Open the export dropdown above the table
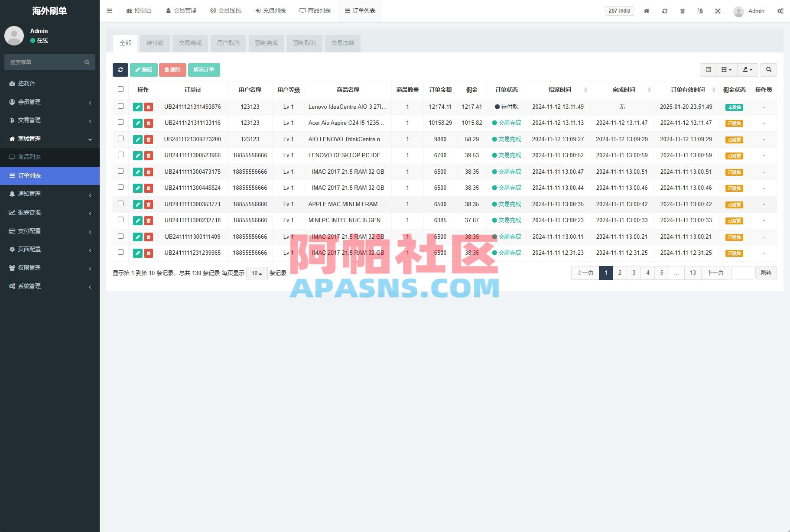The width and height of the screenshot is (790, 532). [x=748, y=69]
